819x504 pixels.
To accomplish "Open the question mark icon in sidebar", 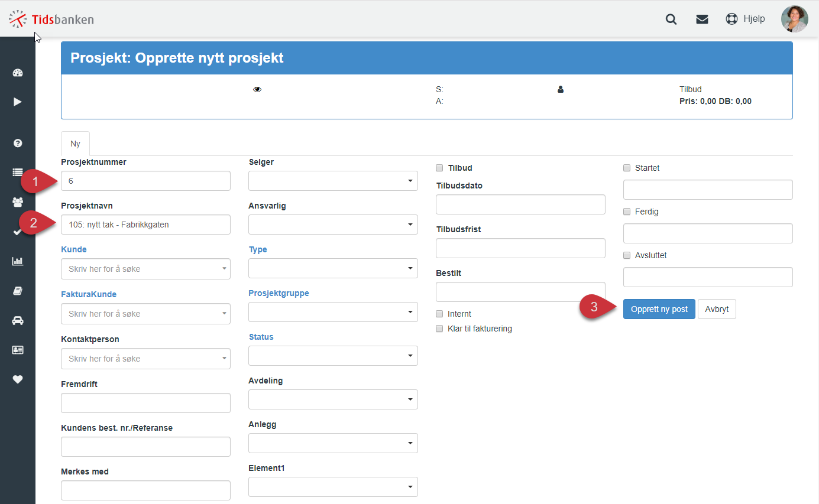I will pos(18,143).
